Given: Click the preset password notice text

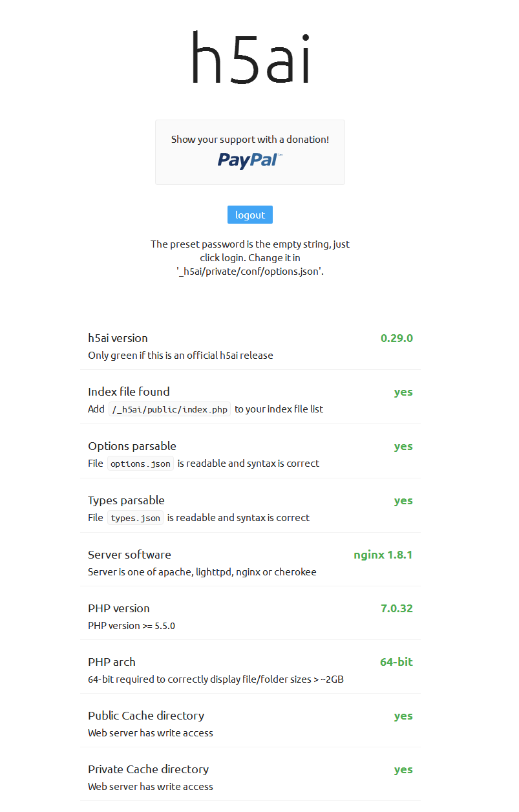Looking at the screenshot, I should [x=250, y=258].
